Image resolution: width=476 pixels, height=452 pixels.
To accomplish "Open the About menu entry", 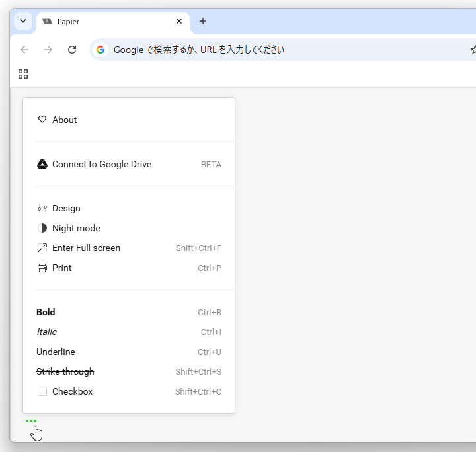I will [x=64, y=120].
